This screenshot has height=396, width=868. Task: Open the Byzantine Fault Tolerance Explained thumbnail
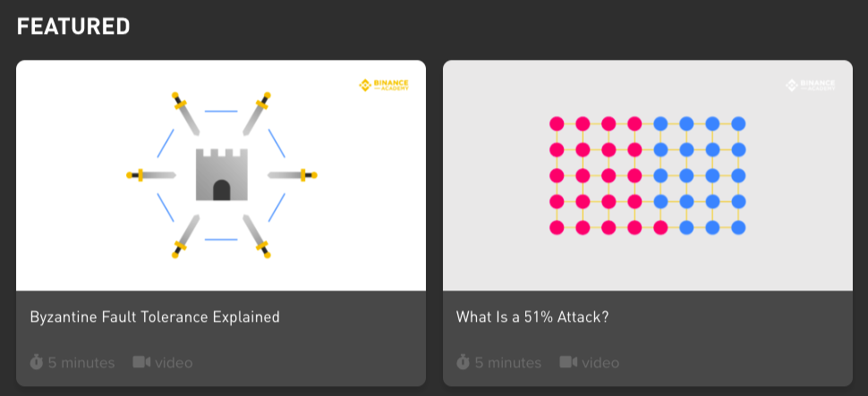coord(221,175)
